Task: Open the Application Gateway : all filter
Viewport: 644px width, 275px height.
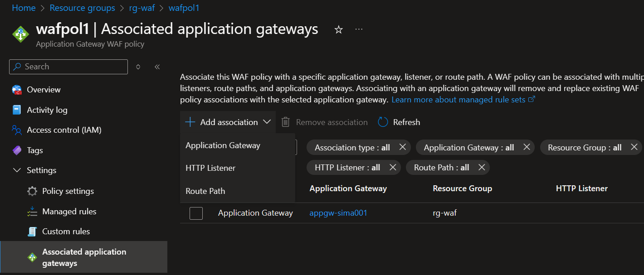Action: (469, 148)
